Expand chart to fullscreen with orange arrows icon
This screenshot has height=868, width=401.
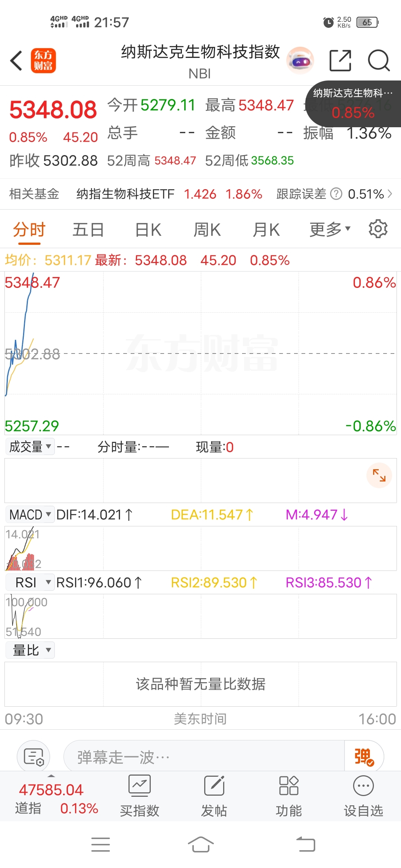click(x=379, y=475)
